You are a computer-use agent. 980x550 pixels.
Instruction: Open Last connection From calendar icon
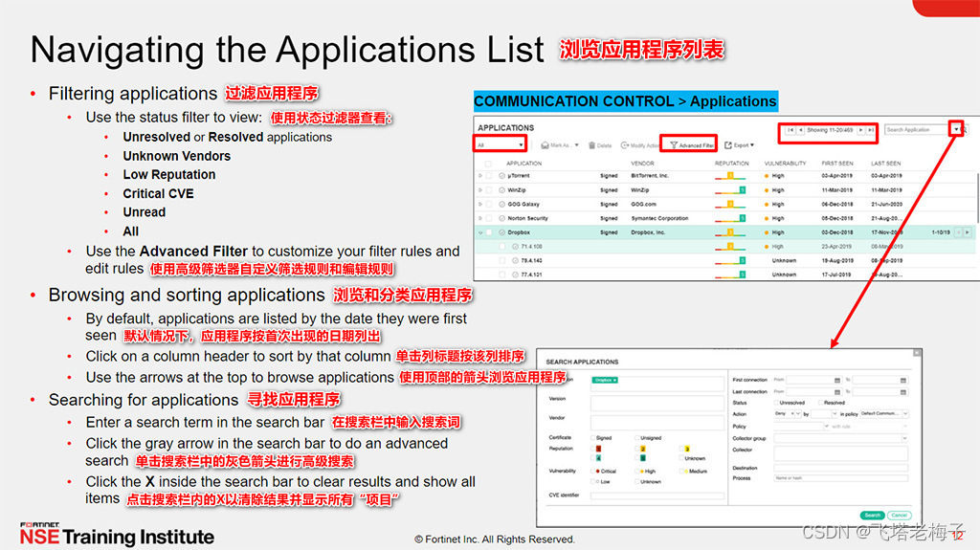click(x=837, y=392)
